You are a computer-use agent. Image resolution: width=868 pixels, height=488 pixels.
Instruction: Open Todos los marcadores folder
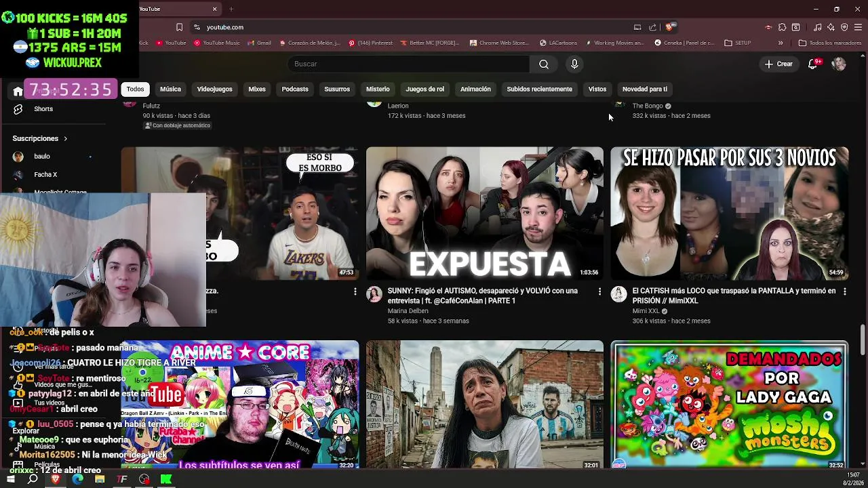click(830, 43)
